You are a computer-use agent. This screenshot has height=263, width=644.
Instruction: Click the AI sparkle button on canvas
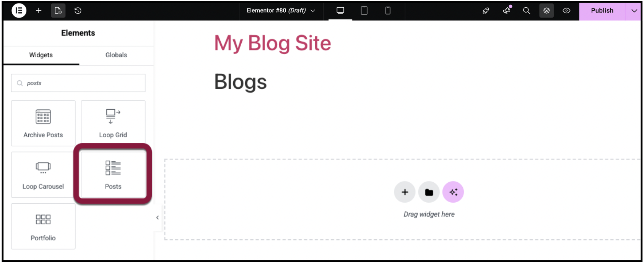pyautogui.click(x=453, y=192)
